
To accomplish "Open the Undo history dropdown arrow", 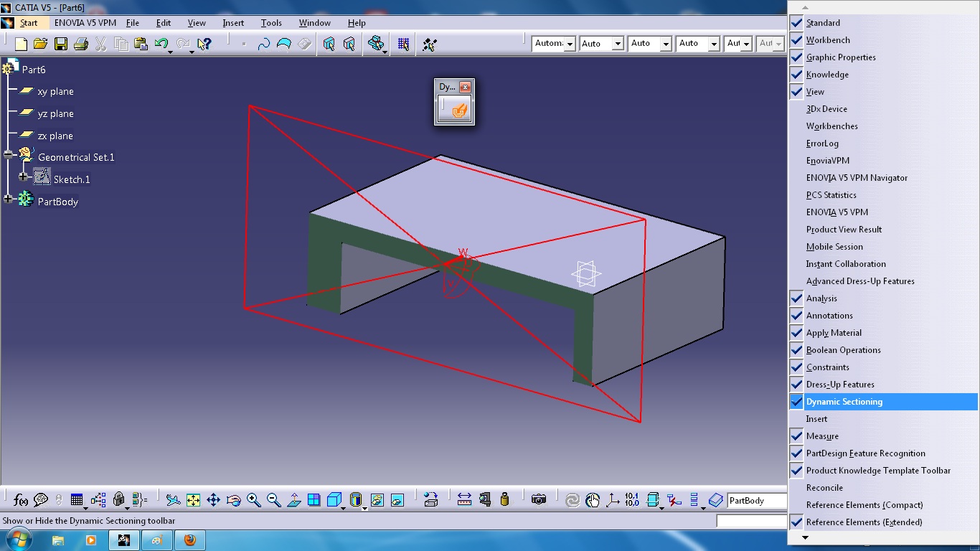I will (x=170, y=52).
